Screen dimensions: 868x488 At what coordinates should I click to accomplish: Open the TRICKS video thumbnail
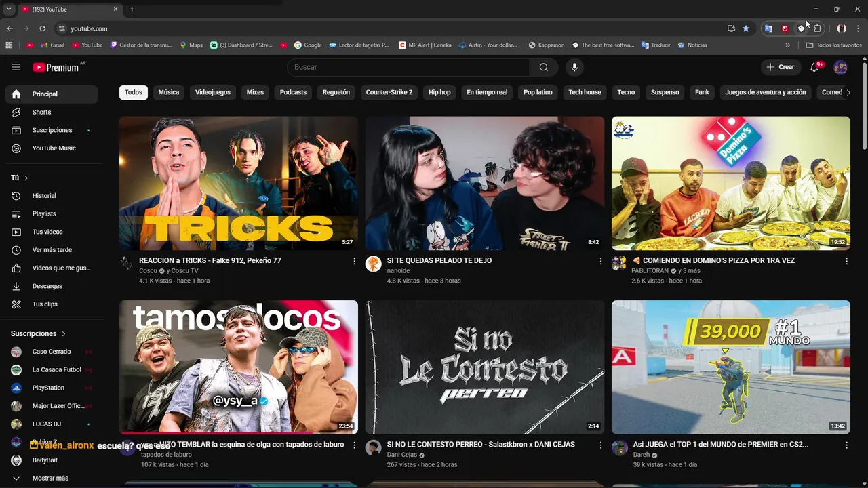239,183
